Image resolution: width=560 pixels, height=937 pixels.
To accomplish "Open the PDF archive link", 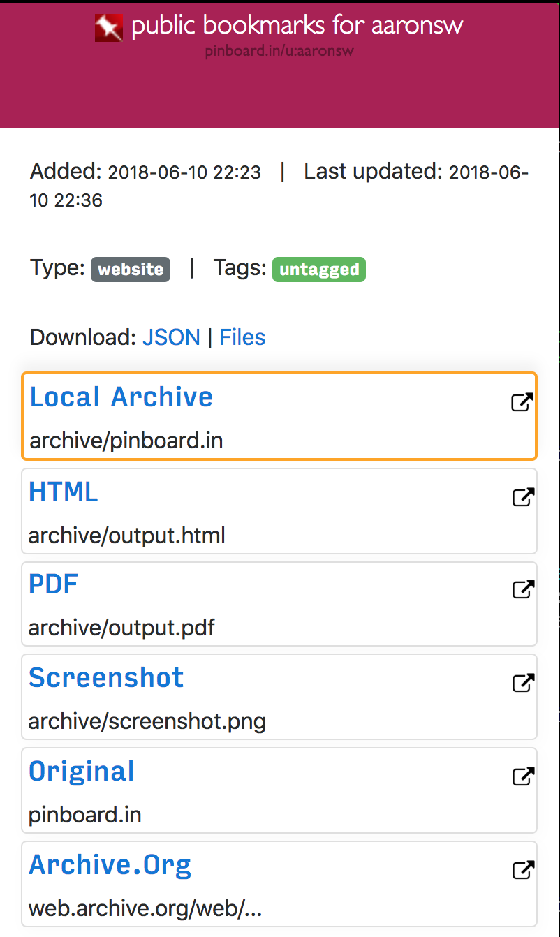I will pos(53,584).
